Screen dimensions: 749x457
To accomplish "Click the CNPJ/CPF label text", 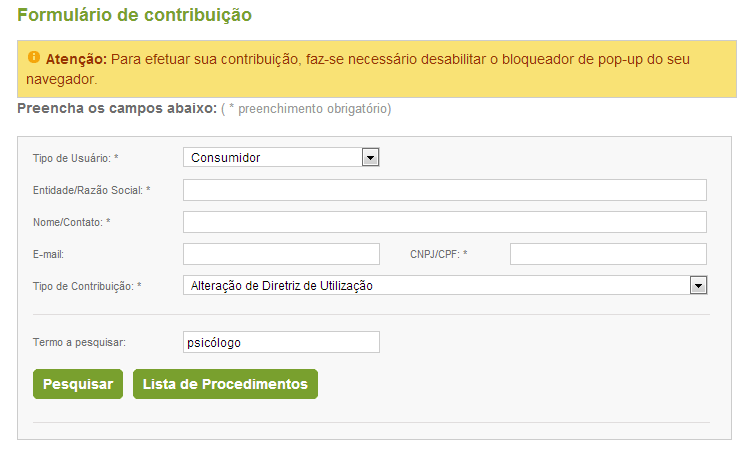I will 438,254.
